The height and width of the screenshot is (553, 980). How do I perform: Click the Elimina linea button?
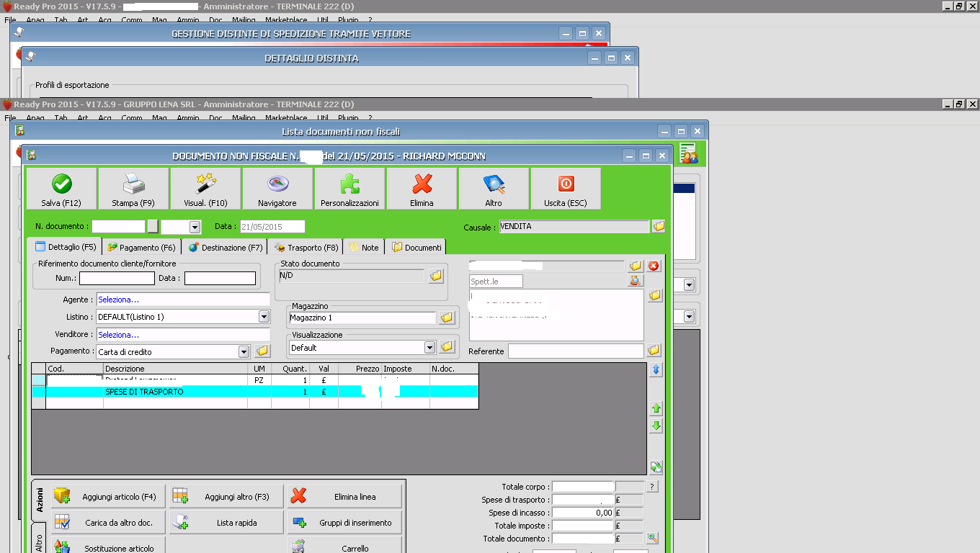point(345,497)
